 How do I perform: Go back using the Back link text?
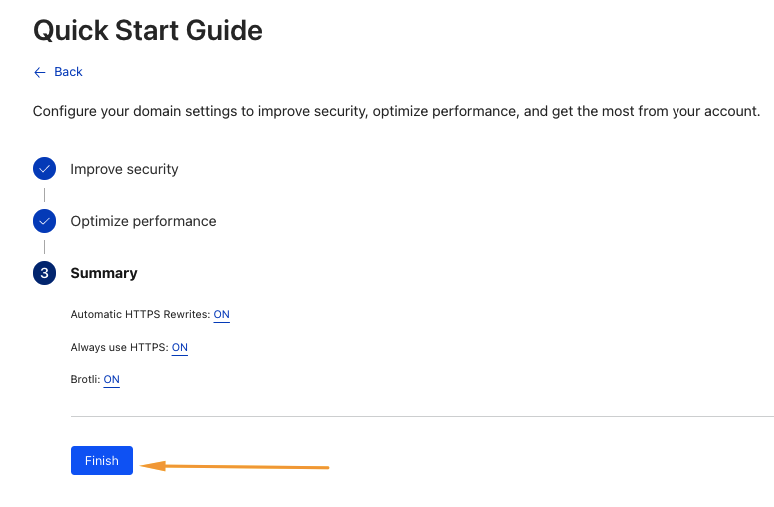click(69, 72)
